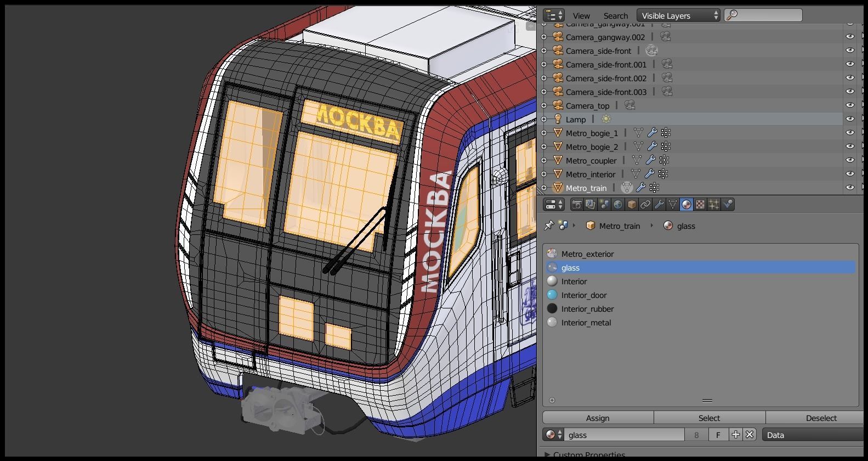Click the glass material name field
This screenshot has width=868, height=461.
[x=624, y=435]
